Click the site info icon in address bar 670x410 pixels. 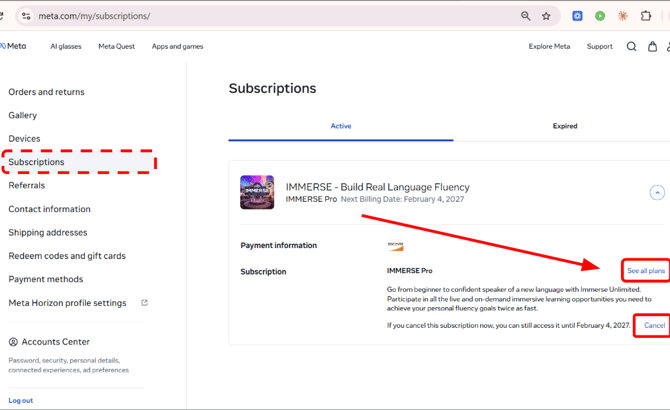26,16
